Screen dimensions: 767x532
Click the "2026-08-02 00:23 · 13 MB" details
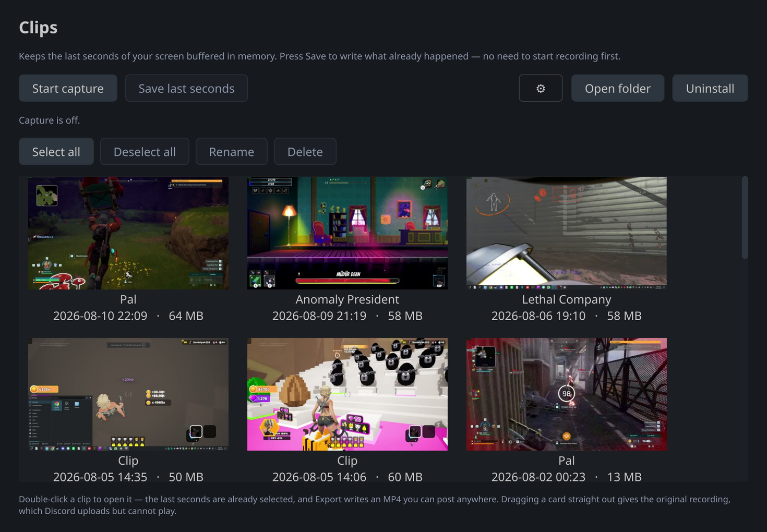567,477
